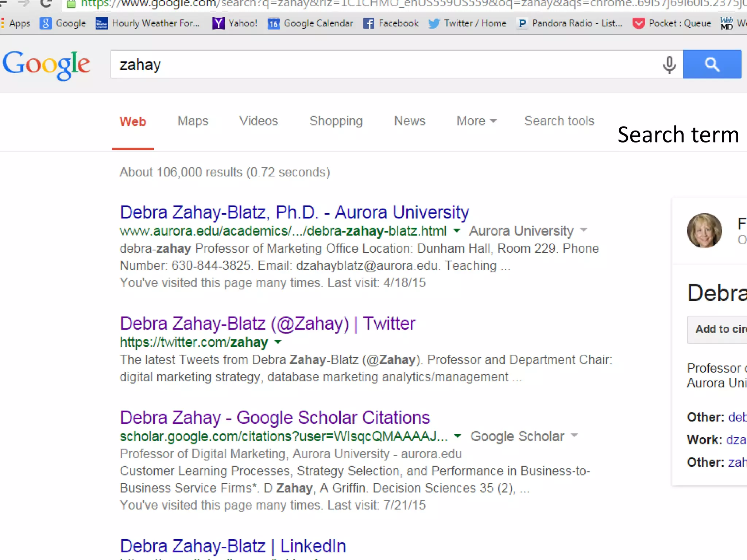
Task: Click the last Other link in panel
Action: tap(738, 462)
